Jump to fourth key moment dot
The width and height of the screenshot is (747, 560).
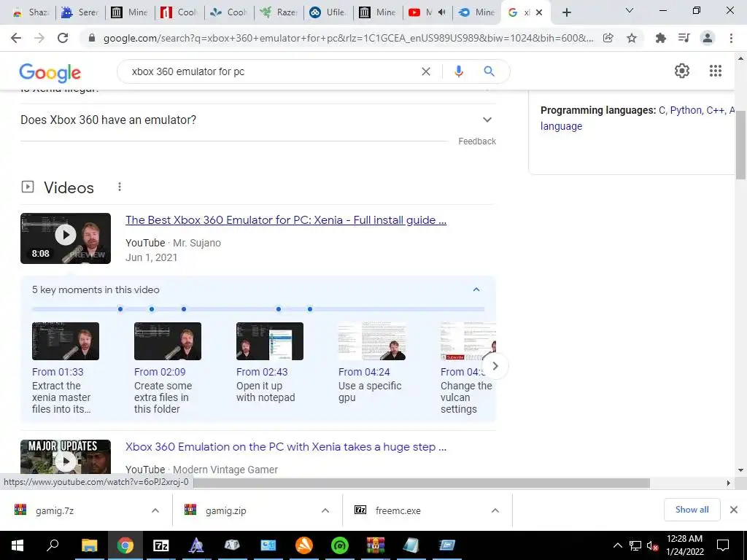tap(279, 309)
